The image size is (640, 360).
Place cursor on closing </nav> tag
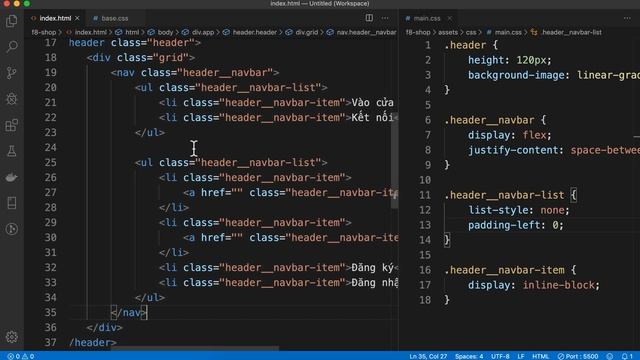pos(129,313)
